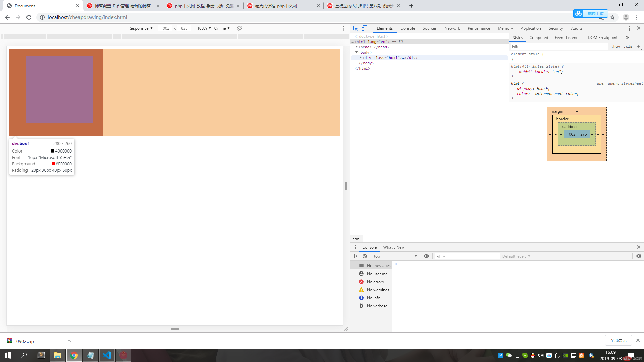644x362 pixels.
Task: Close the console drawer
Action: pos(639,247)
